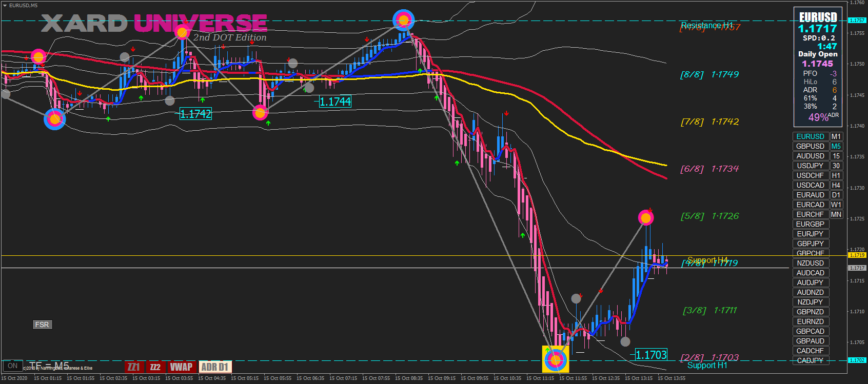The width and height of the screenshot is (868, 384).
Task: Toggle the ADR D1 display
Action: pyautogui.click(x=215, y=367)
